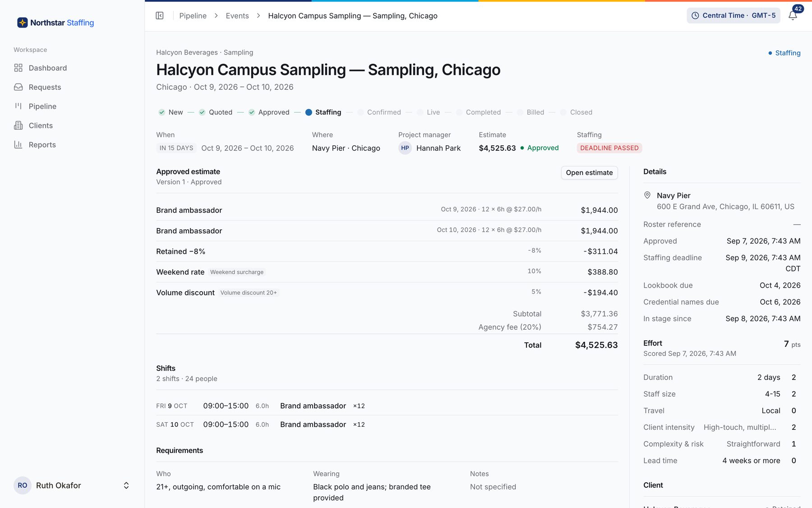
Task: Open the Clients section
Action: [72, 126]
